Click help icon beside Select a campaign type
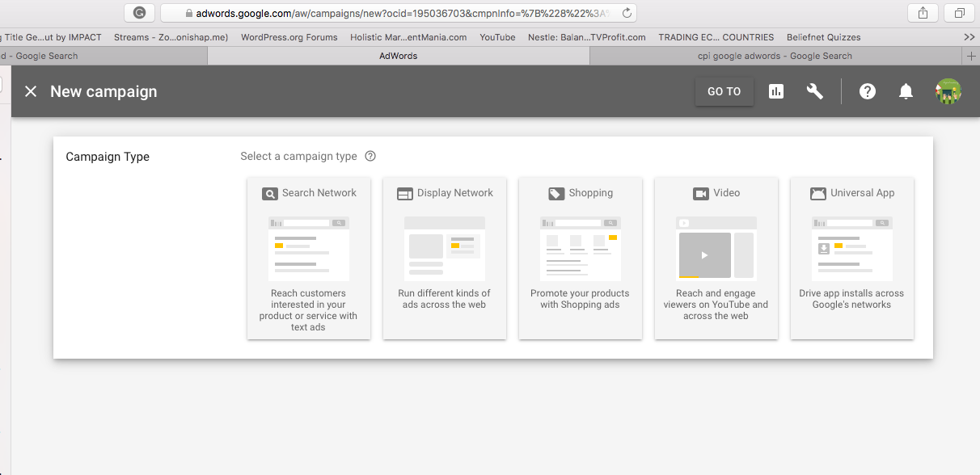 (370, 156)
